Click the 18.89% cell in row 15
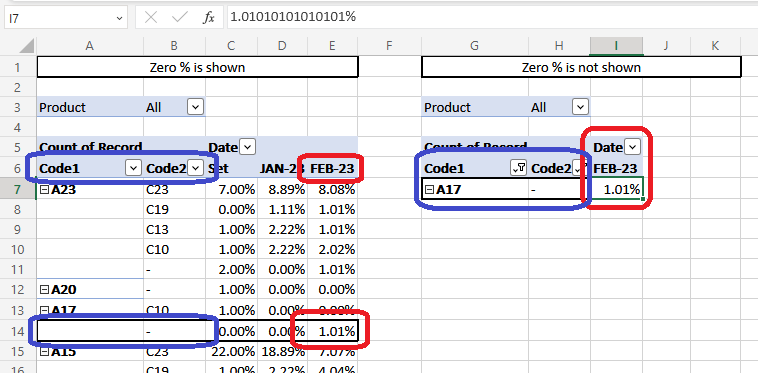758x373 pixels. click(282, 352)
